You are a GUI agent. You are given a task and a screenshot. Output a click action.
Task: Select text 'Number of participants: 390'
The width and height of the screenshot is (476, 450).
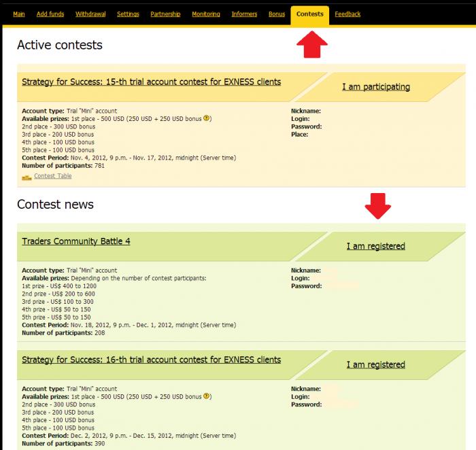point(63,443)
